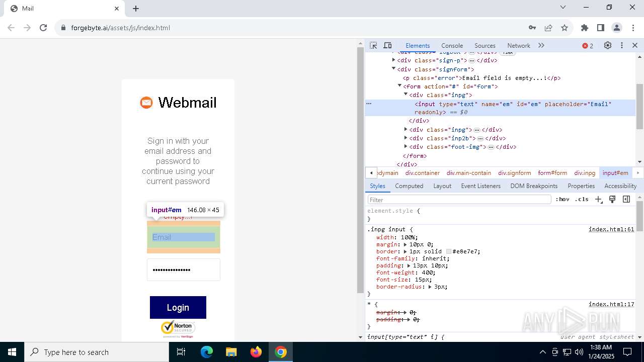Close the DevTools panel
Viewport: 644px width, 362px height.
coord(635,45)
